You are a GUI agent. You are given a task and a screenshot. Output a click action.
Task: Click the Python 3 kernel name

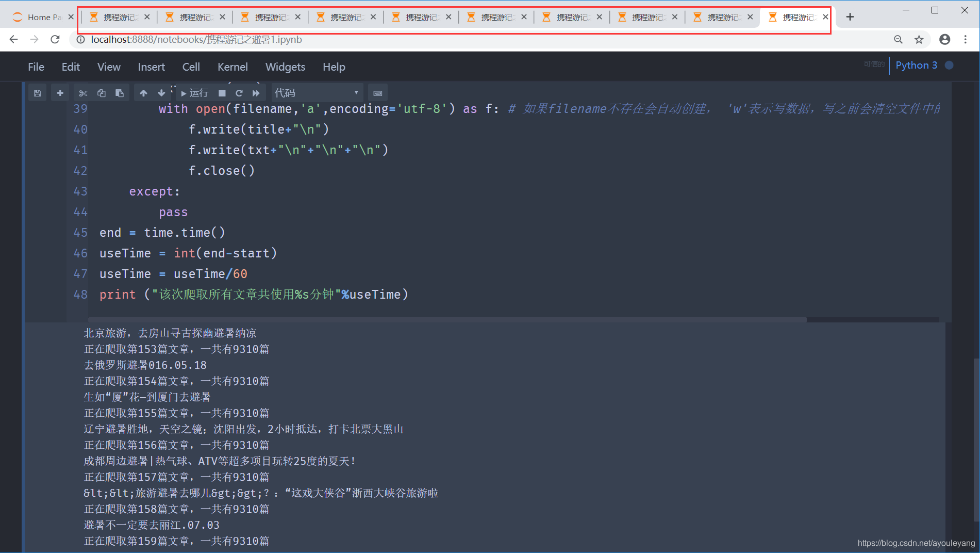click(x=916, y=65)
